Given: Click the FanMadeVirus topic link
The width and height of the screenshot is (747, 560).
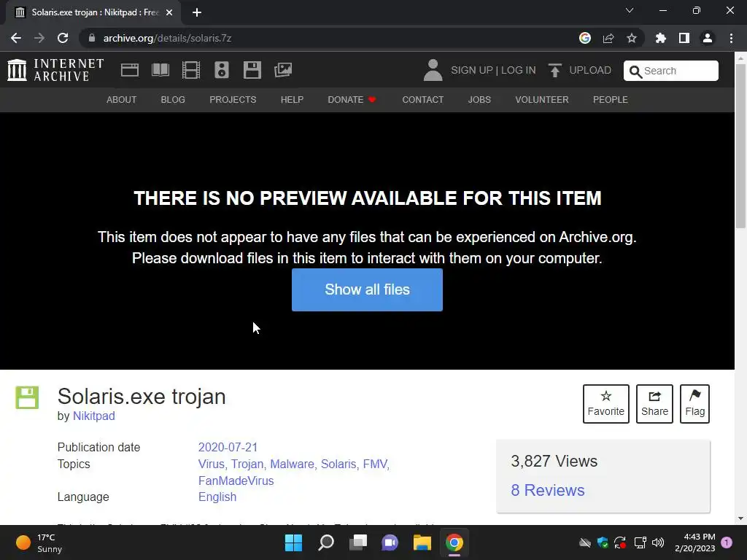Looking at the screenshot, I should [x=236, y=481].
